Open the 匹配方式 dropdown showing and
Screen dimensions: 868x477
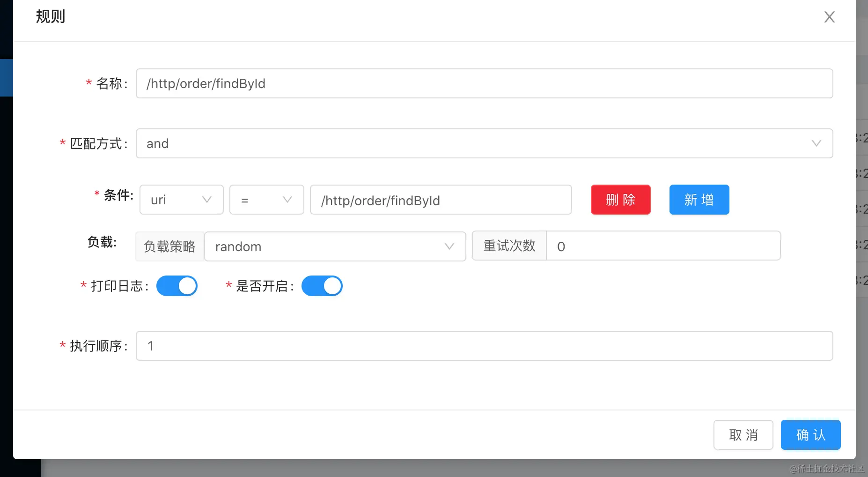(484, 143)
